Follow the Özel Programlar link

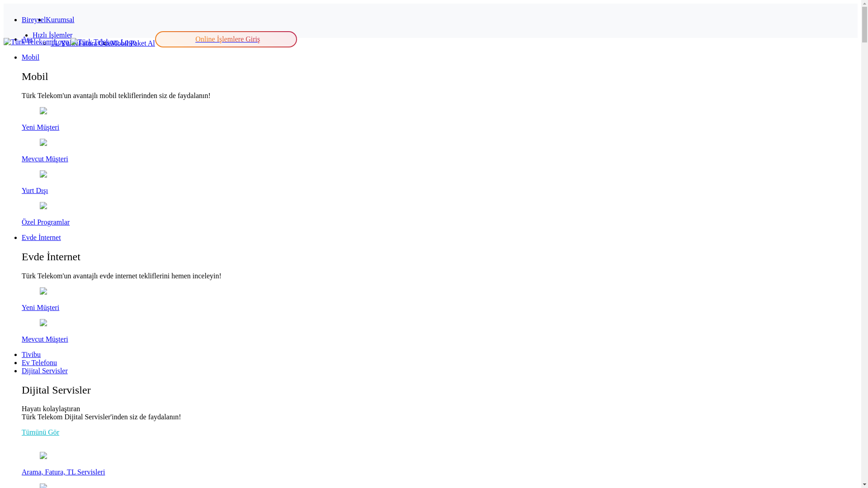coord(46,222)
